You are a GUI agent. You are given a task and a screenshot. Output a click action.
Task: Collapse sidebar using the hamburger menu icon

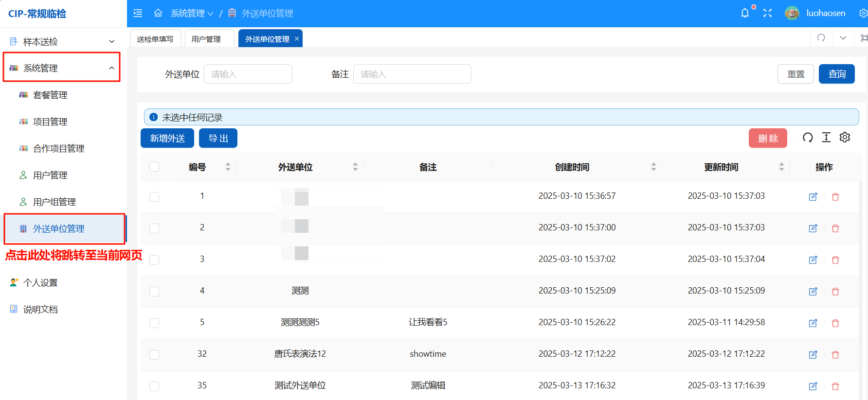pos(138,13)
